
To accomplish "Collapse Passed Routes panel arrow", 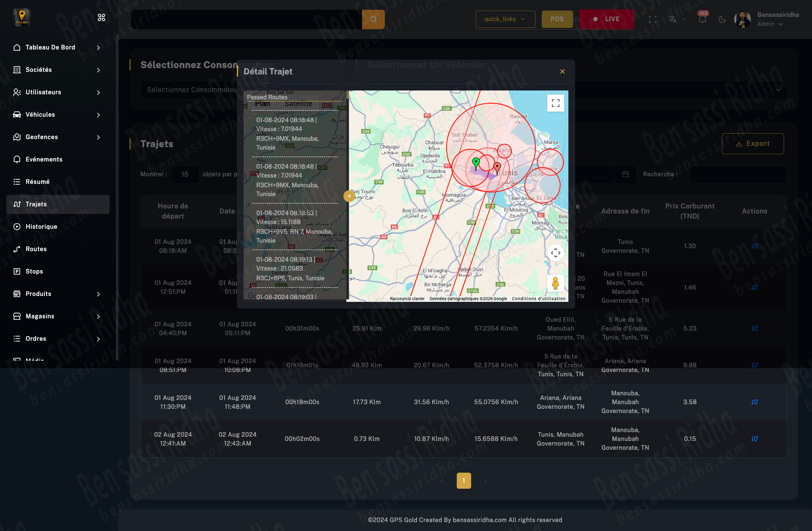I will tap(349, 196).
